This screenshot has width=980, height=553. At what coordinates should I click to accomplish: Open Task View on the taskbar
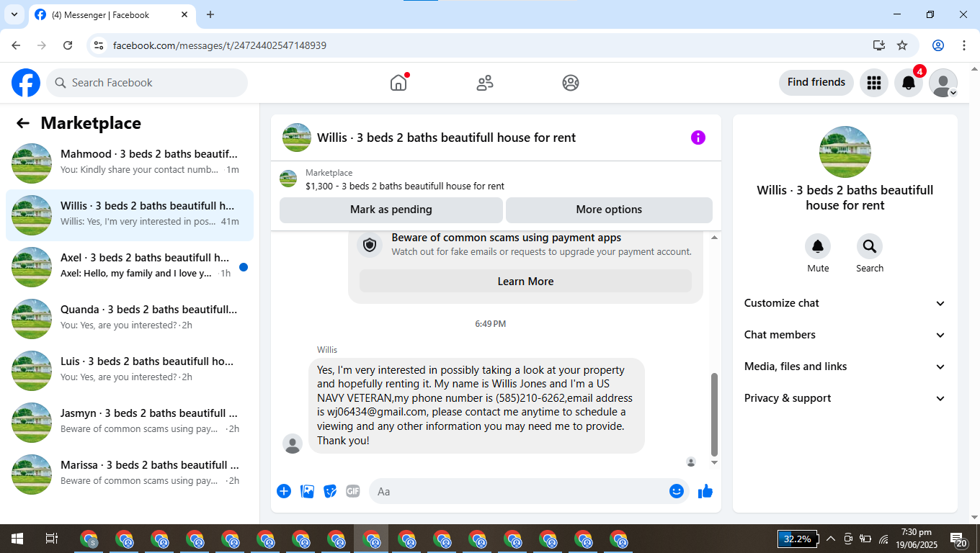tap(52, 539)
